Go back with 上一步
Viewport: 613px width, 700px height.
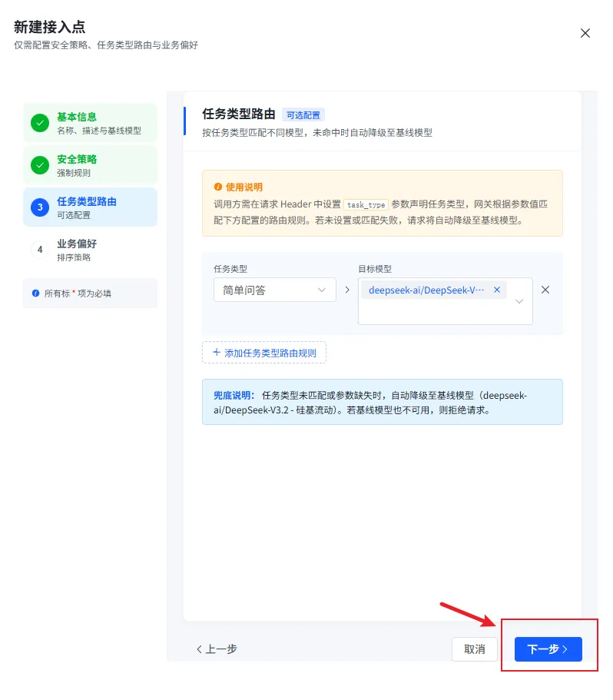pyautogui.click(x=217, y=649)
